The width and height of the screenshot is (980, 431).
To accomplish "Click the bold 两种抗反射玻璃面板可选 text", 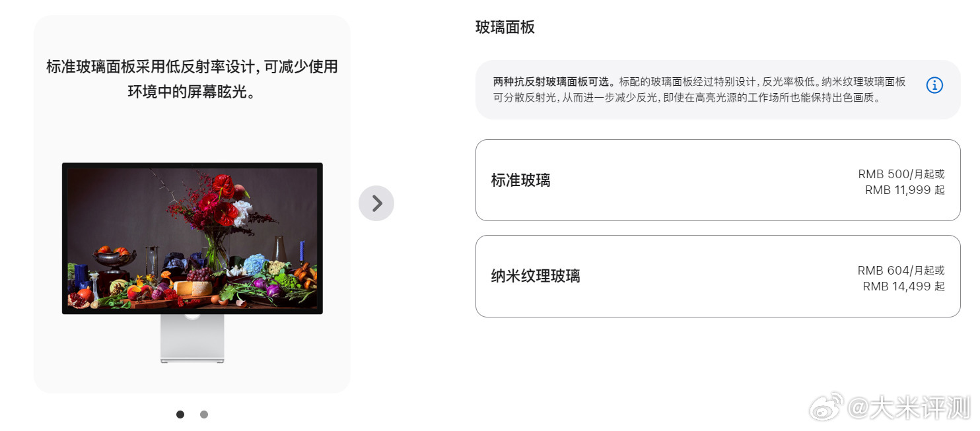I will coord(554,83).
